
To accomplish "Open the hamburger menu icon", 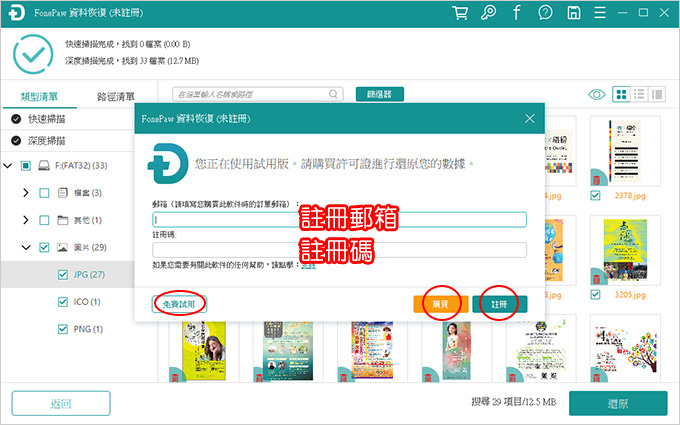I will 600,13.
